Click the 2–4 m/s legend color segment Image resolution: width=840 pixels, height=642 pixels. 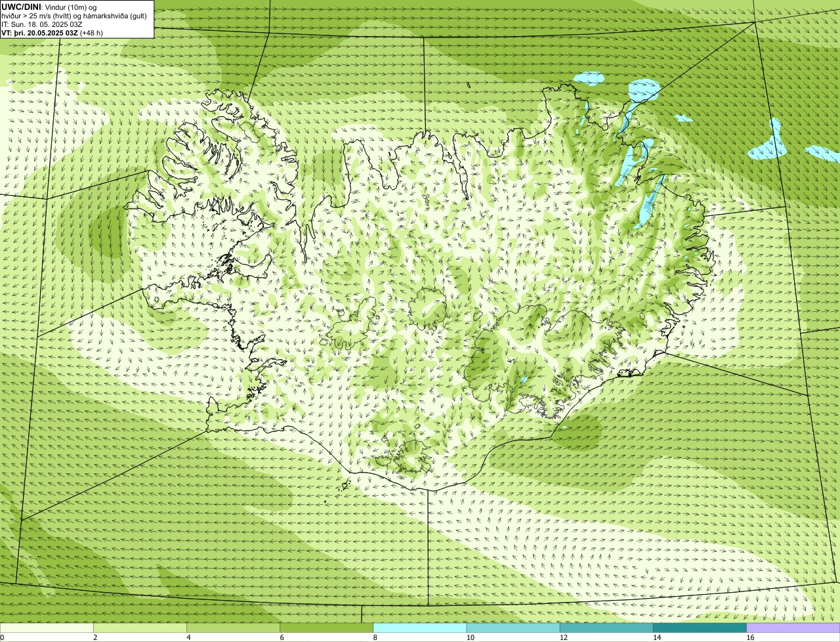[x=140, y=628]
